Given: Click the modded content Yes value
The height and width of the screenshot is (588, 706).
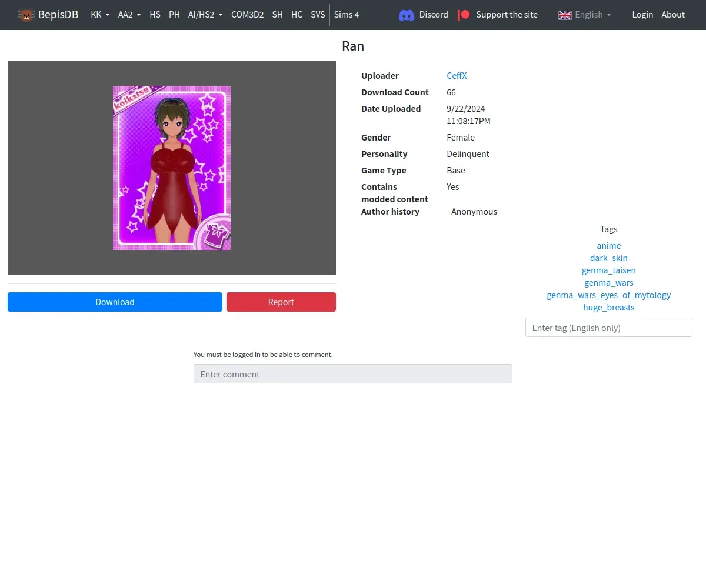Looking at the screenshot, I should point(453,187).
